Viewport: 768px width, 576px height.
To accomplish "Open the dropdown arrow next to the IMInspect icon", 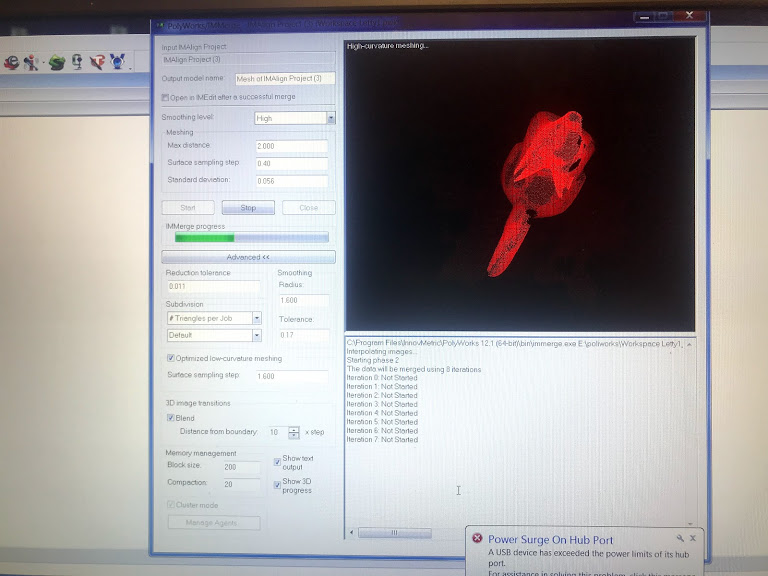I will pos(43,63).
